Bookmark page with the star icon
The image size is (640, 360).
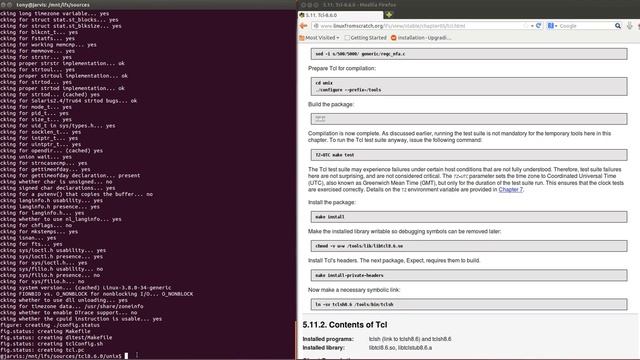click(x=526, y=26)
